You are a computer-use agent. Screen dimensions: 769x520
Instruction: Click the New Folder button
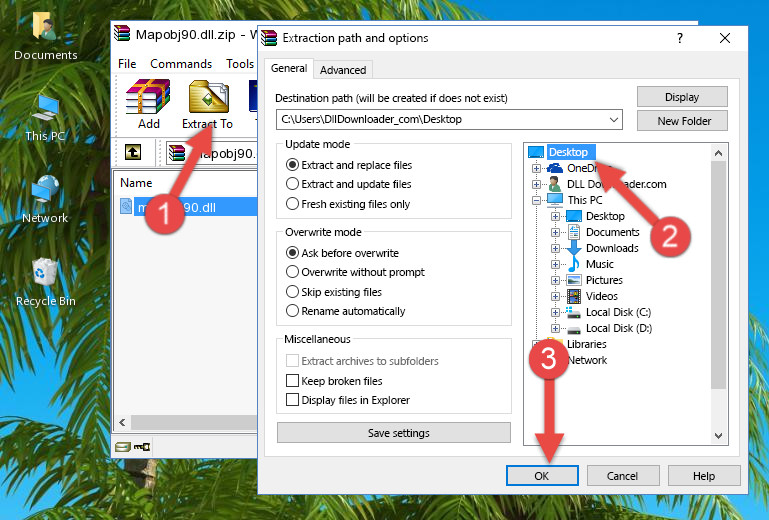coord(682,121)
